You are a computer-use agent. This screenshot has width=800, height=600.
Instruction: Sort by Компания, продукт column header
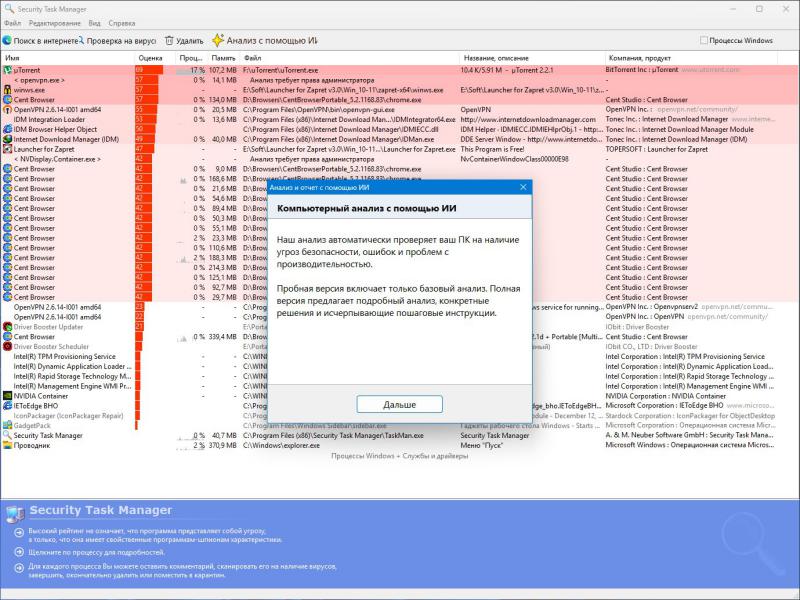640,58
